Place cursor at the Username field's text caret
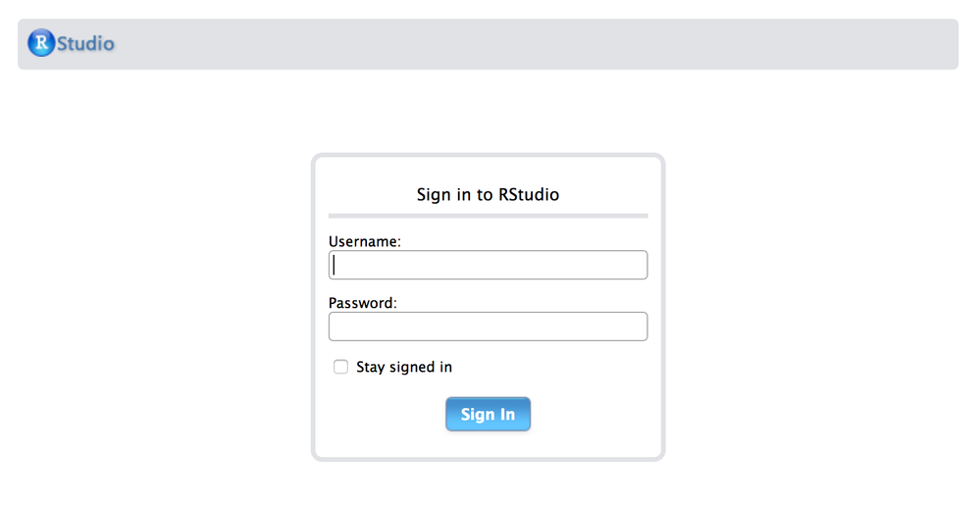Image resolution: width=980 pixels, height=505 pixels. 335,265
